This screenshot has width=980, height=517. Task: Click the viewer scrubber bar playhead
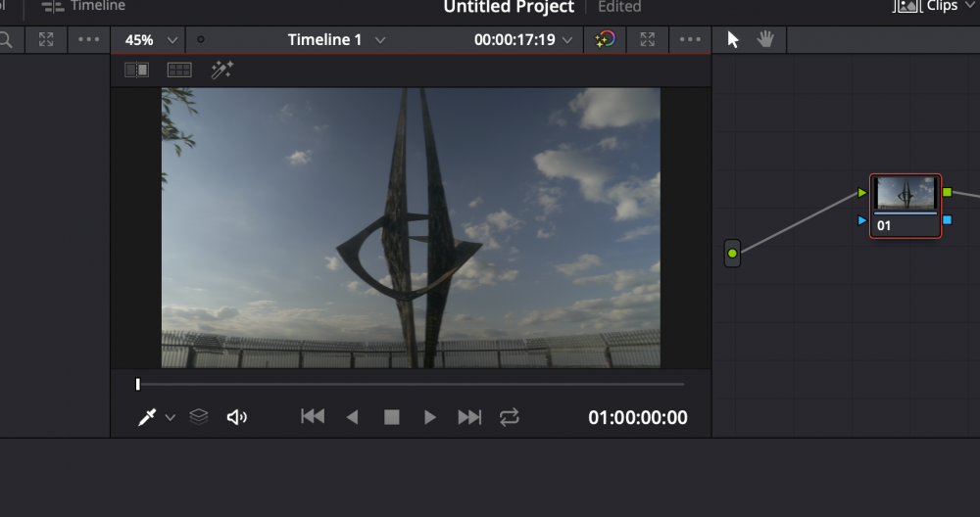pos(138,384)
